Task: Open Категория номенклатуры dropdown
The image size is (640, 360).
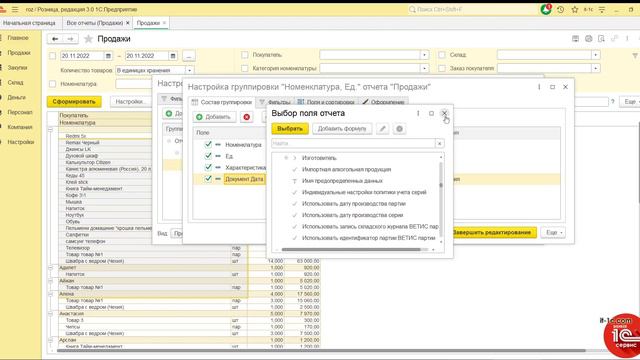Action: tap(424, 68)
